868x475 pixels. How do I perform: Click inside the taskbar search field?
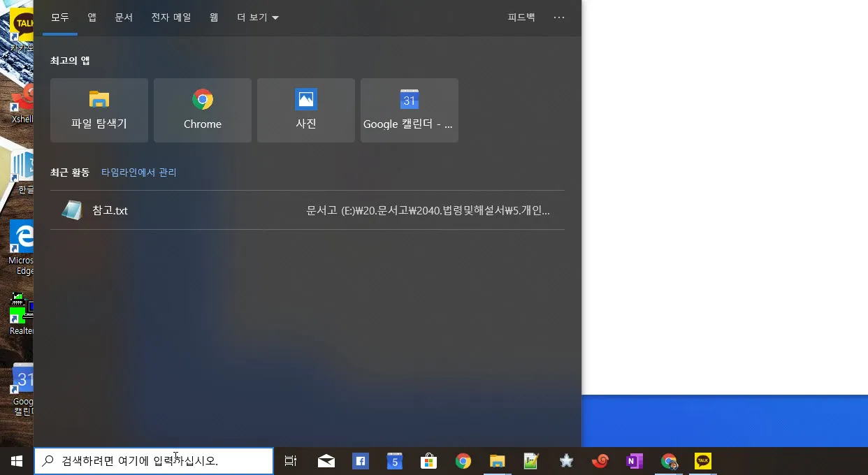tap(154, 460)
